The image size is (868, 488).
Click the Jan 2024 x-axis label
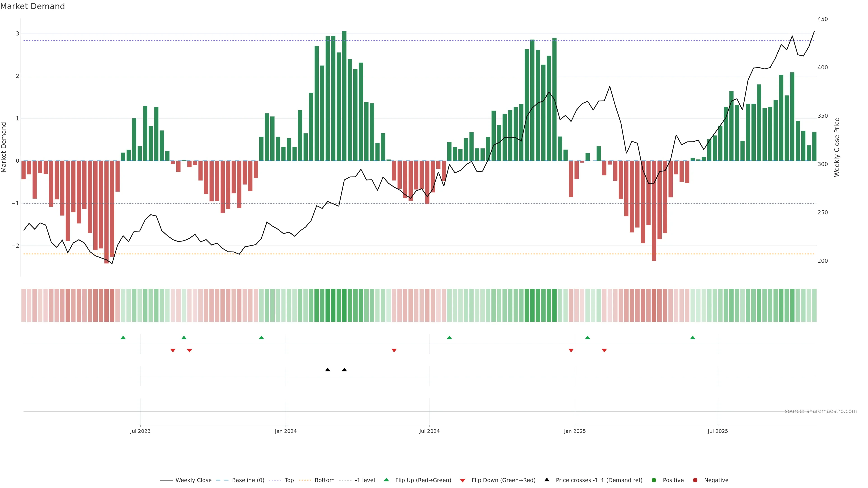click(x=285, y=432)
